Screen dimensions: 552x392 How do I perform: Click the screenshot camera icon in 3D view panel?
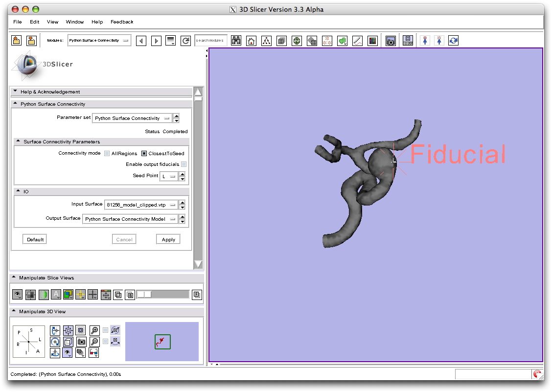(81, 342)
